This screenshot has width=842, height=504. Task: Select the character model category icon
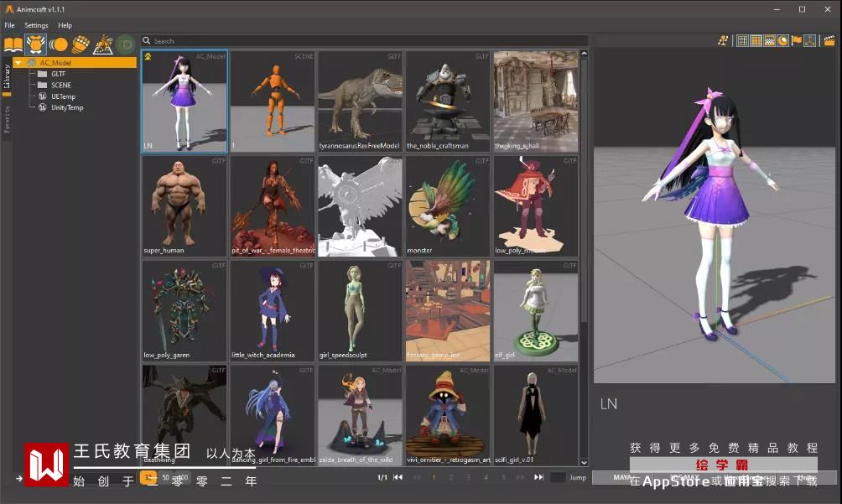(x=36, y=44)
